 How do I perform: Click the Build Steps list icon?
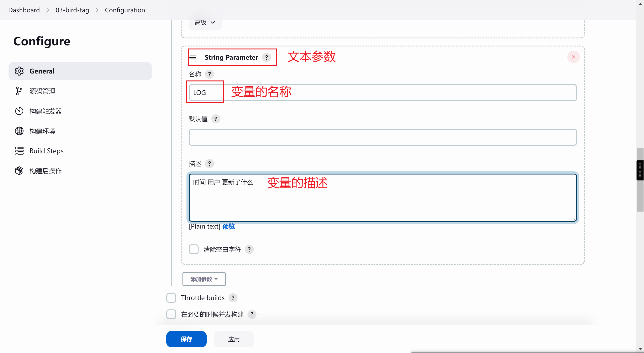(19, 151)
